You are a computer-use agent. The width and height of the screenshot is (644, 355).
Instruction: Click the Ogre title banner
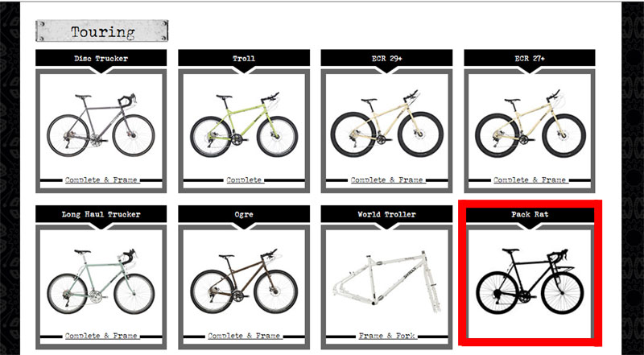244,214
